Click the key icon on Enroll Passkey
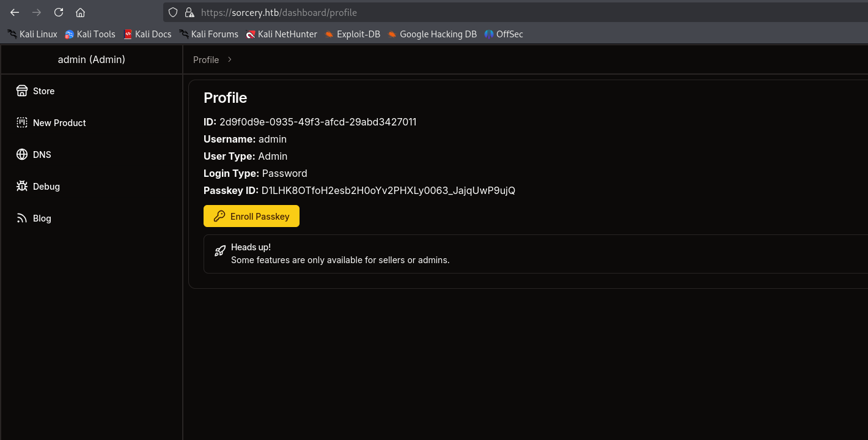This screenshot has height=440, width=868. click(220, 215)
